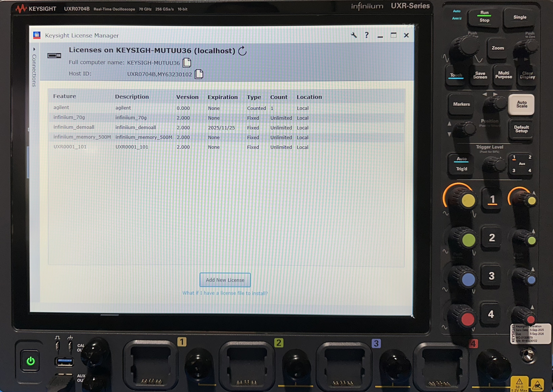Sort by the Feature column header
553x392 pixels.
pyautogui.click(x=65, y=96)
